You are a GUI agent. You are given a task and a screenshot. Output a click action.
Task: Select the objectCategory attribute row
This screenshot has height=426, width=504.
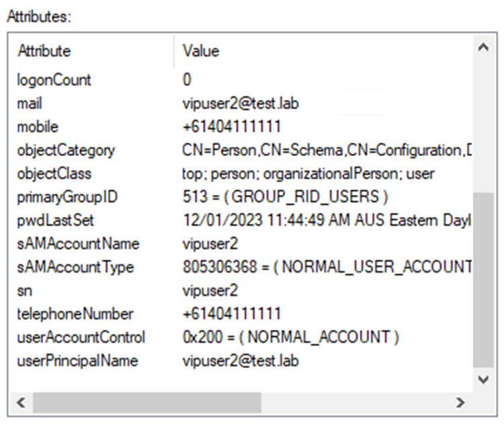(x=66, y=151)
